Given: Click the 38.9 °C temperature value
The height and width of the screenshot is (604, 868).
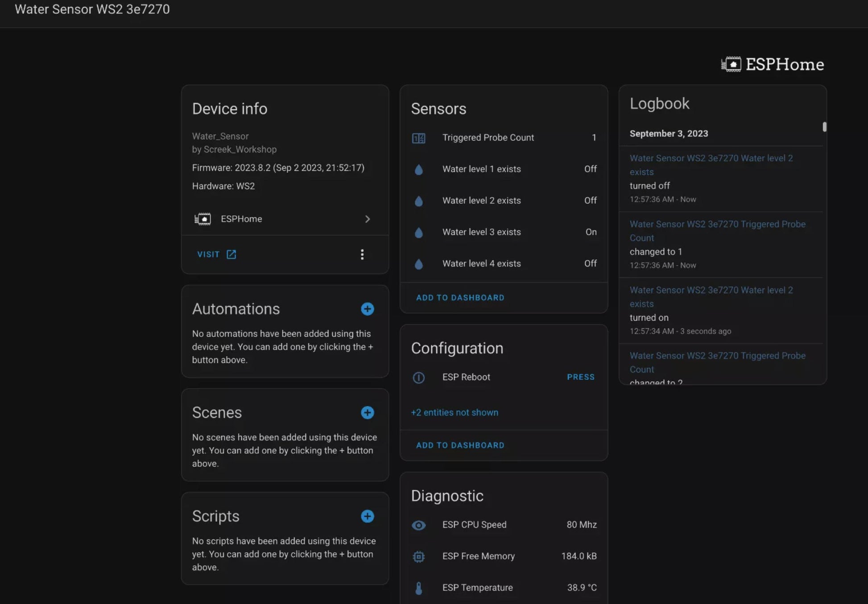Looking at the screenshot, I should [x=582, y=588].
